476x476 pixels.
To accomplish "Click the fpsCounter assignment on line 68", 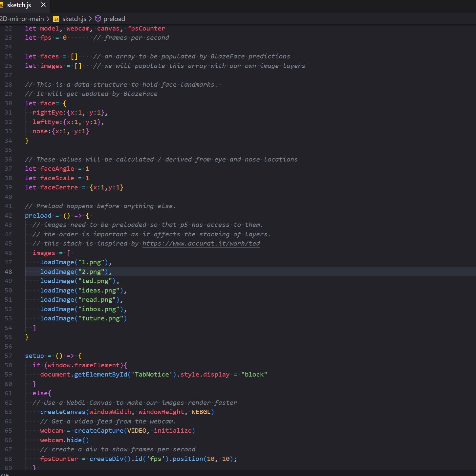I will pos(59,459).
